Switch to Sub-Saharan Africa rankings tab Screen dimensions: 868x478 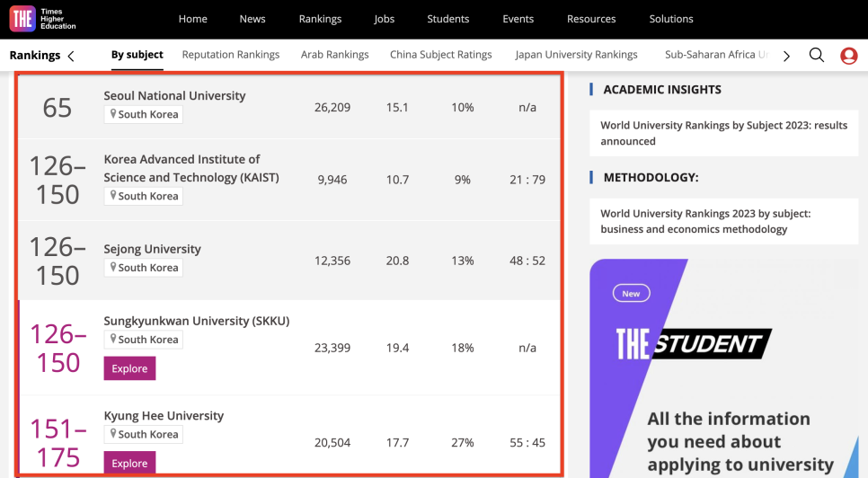pyautogui.click(x=717, y=55)
